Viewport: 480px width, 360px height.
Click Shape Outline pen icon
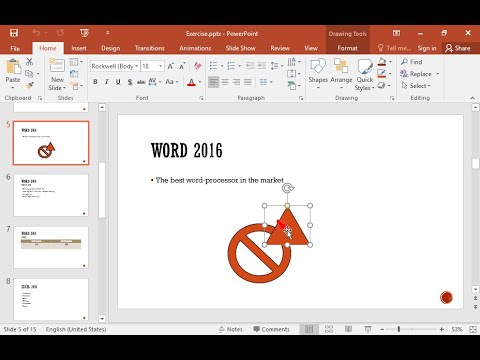[x=382, y=74]
